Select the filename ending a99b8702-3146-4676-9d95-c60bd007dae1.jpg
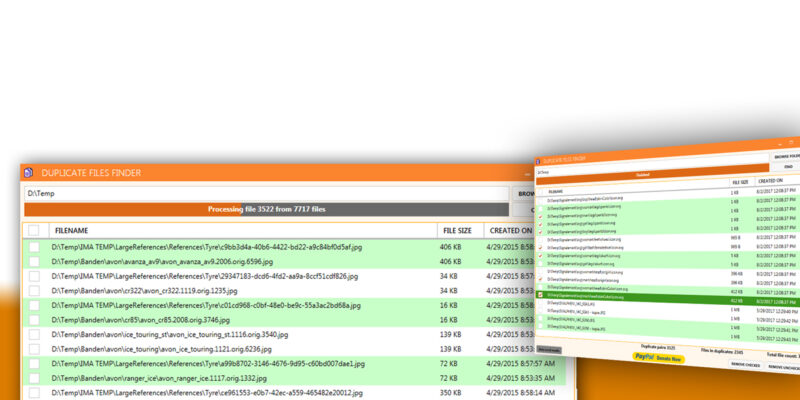 (x=208, y=364)
